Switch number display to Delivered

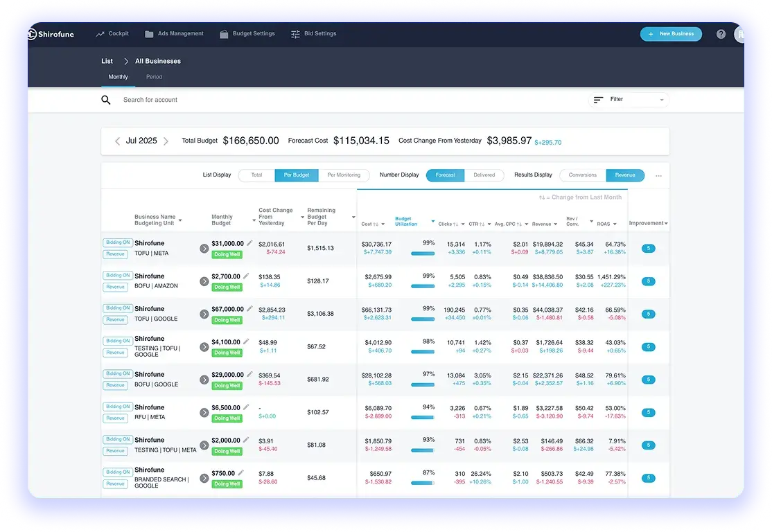pos(484,175)
